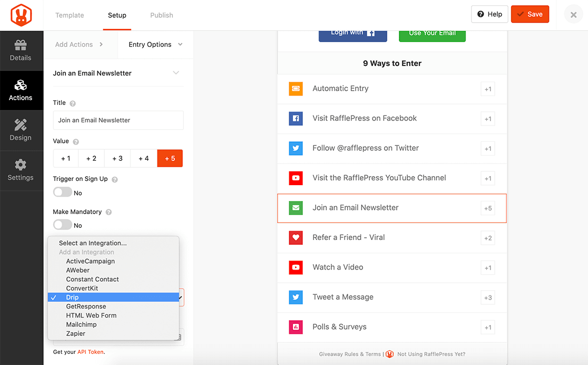
Task: Click the small RafflePress logo in footer
Action: tap(389, 354)
